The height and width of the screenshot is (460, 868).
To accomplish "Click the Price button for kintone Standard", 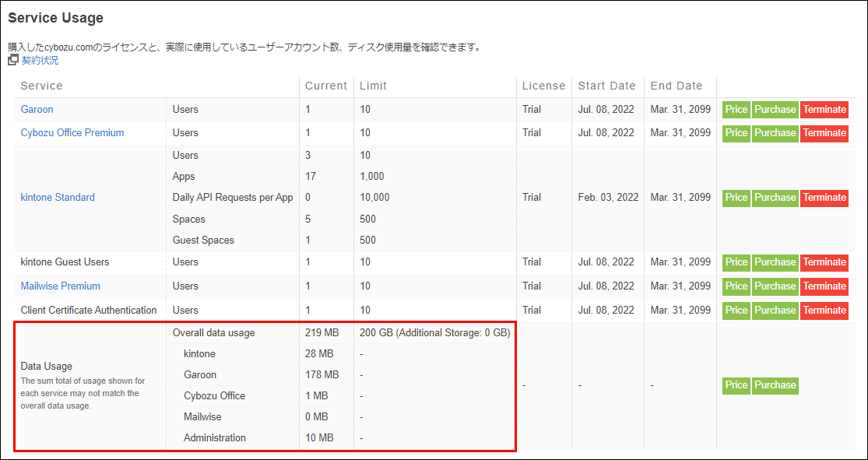I will pos(736,197).
